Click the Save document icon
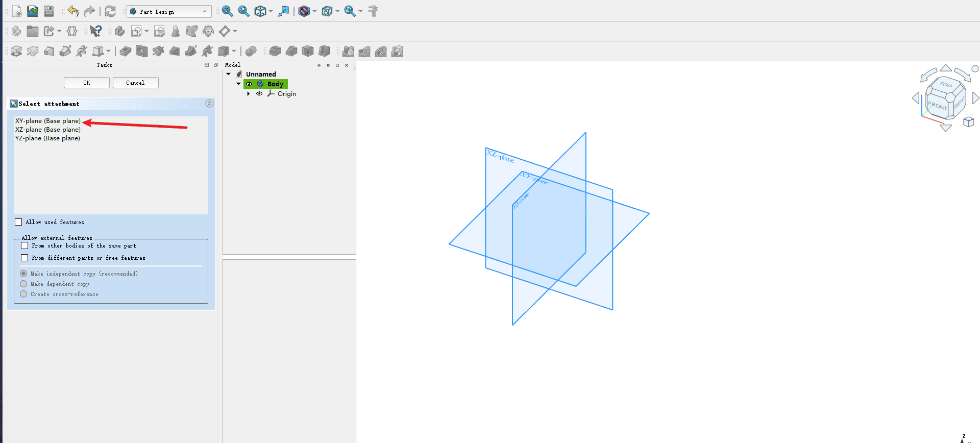The width and height of the screenshot is (980, 443). point(49,11)
